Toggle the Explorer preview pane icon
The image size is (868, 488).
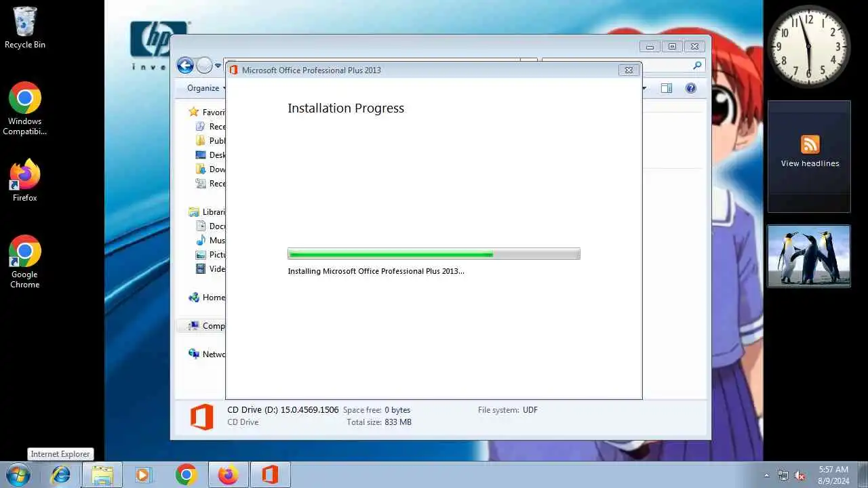tap(667, 88)
